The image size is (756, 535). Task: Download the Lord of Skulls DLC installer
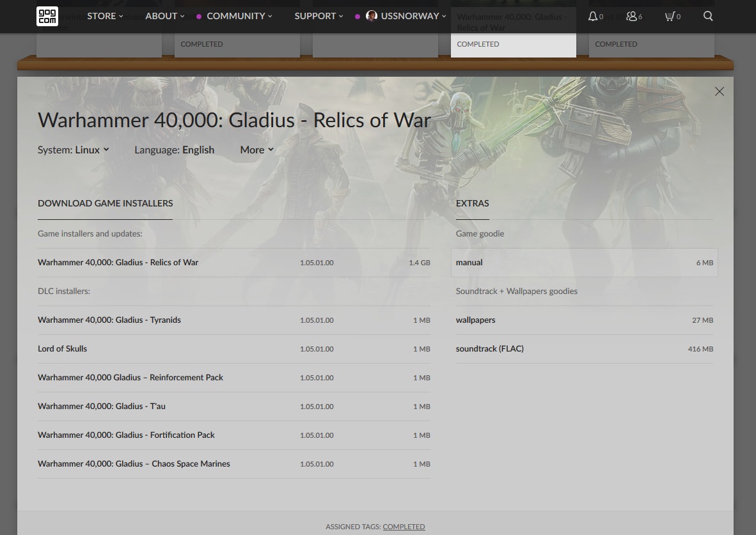click(234, 349)
